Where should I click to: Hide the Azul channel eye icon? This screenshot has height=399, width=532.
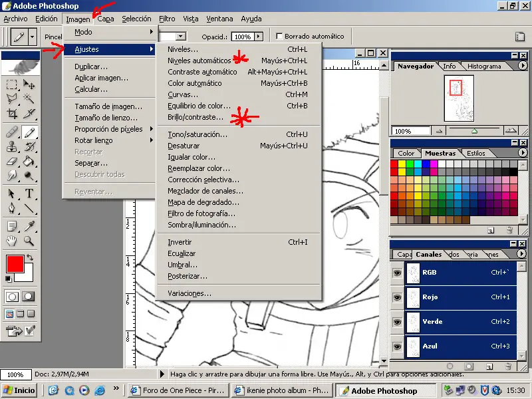click(x=397, y=346)
